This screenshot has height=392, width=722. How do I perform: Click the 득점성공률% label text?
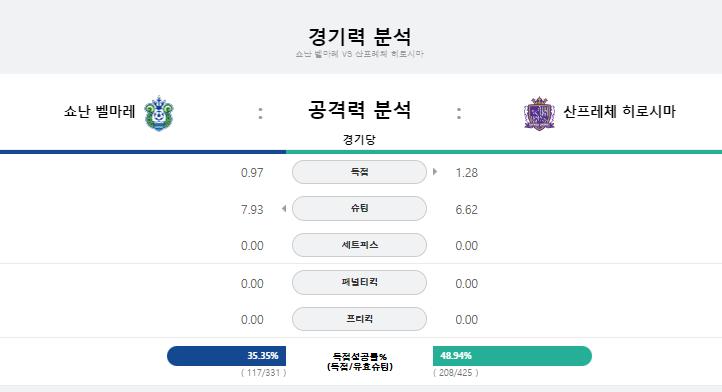(x=360, y=357)
